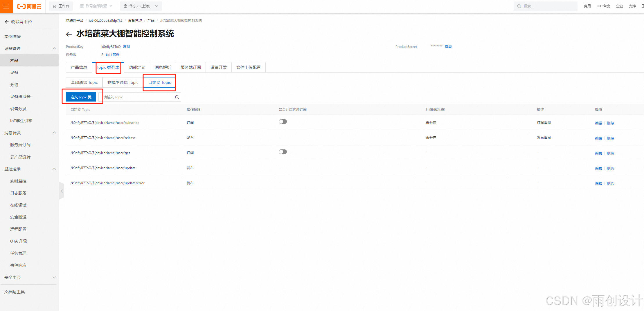Click the sidebar collapse handle arrow
Image resolution: width=644 pixels, height=311 pixels.
point(62,191)
